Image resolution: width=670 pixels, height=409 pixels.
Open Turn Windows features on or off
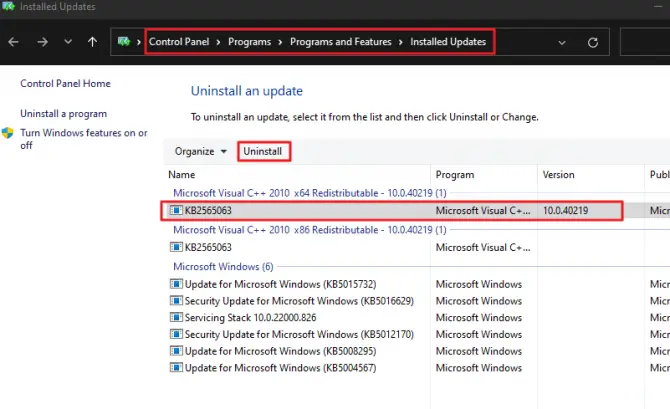click(x=84, y=139)
